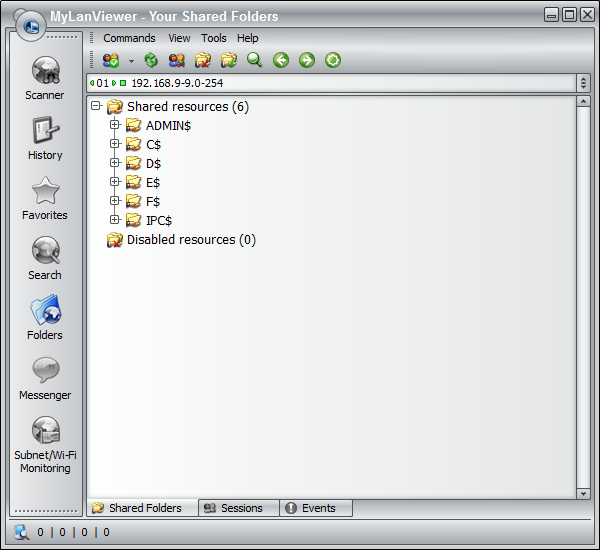Expand the IPC$ share node
This screenshot has width=600, height=550.
(115, 220)
